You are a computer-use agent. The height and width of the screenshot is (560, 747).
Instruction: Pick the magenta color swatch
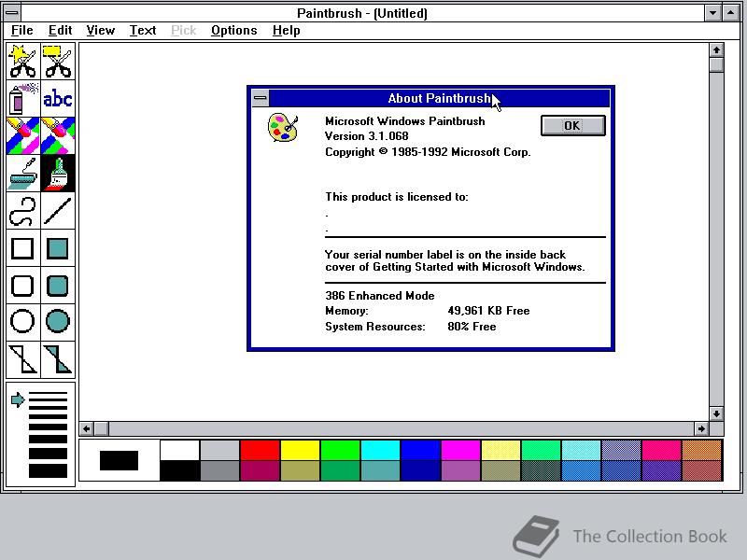click(460, 450)
